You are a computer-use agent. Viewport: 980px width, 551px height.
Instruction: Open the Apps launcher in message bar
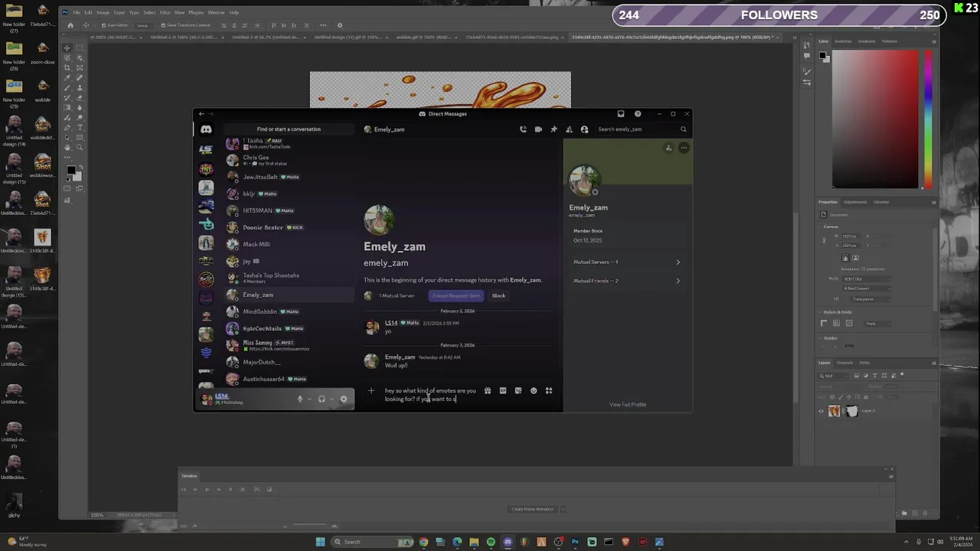pyautogui.click(x=549, y=391)
